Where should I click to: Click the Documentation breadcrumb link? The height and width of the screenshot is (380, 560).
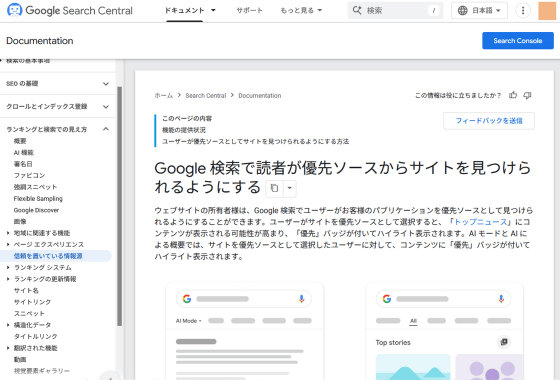[x=260, y=95]
